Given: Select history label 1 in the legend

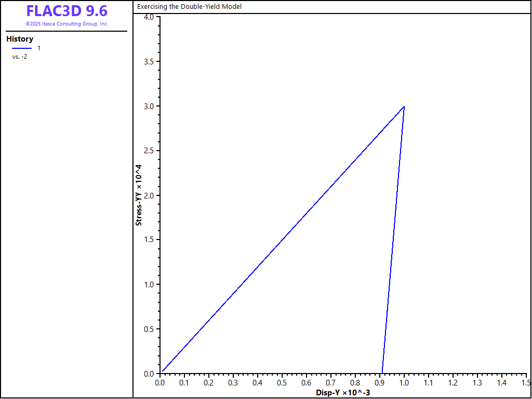Looking at the screenshot, I should [39, 48].
